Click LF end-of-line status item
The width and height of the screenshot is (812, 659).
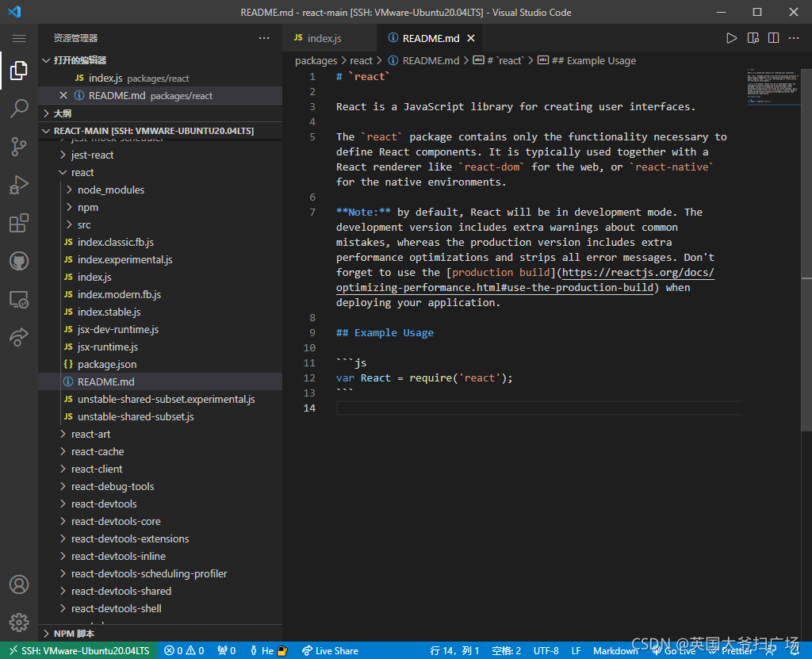[576, 651]
